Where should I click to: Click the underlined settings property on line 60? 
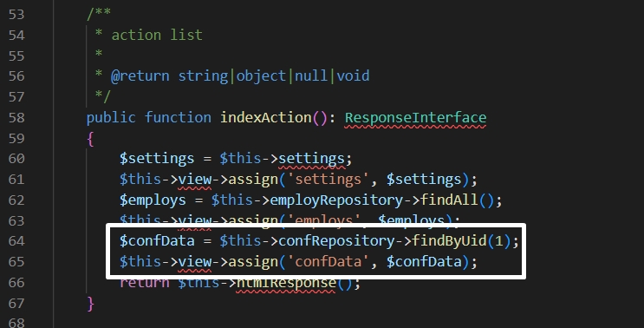click(312, 159)
